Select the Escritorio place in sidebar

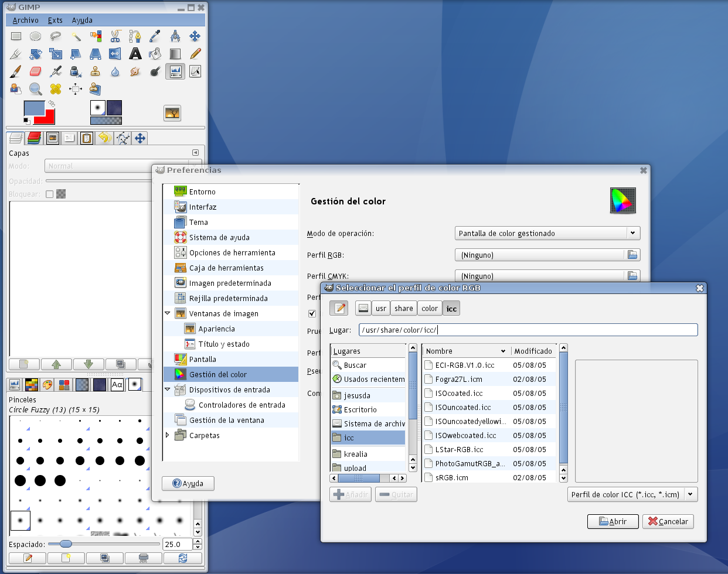tap(368, 409)
